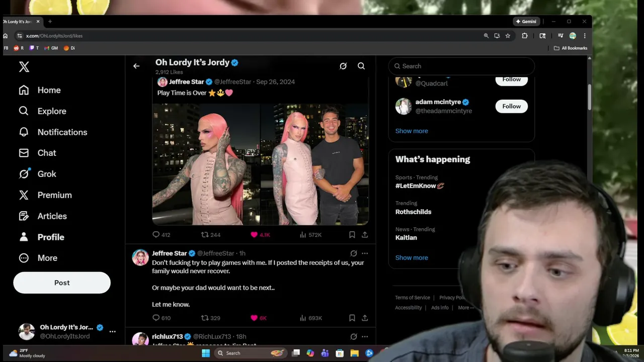
Task: View analytics showing 693K views
Action: point(311,318)
